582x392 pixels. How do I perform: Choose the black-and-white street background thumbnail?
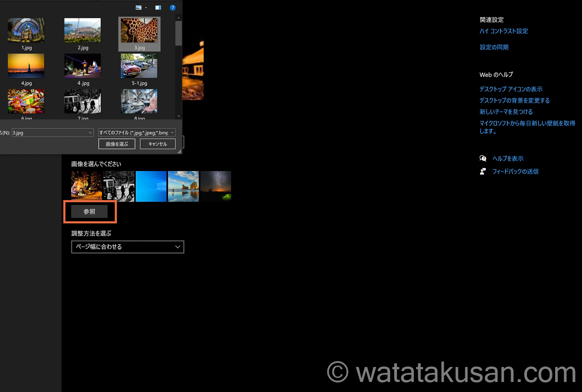(x=119, y=186)
